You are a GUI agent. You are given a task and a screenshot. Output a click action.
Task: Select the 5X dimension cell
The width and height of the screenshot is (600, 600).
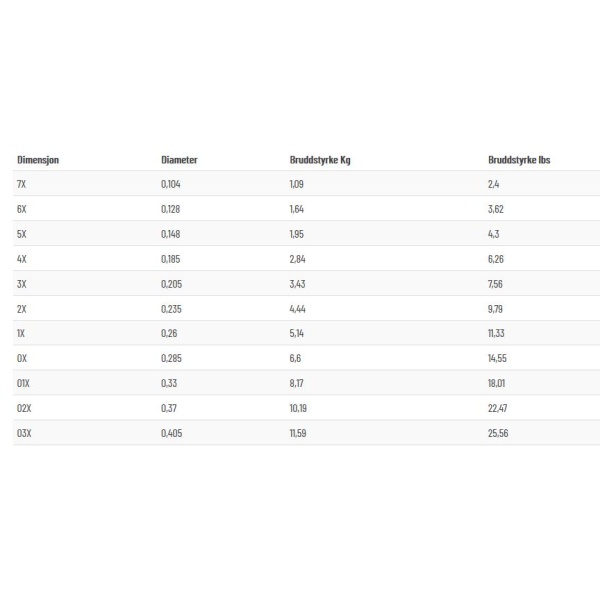coord(21,234)
